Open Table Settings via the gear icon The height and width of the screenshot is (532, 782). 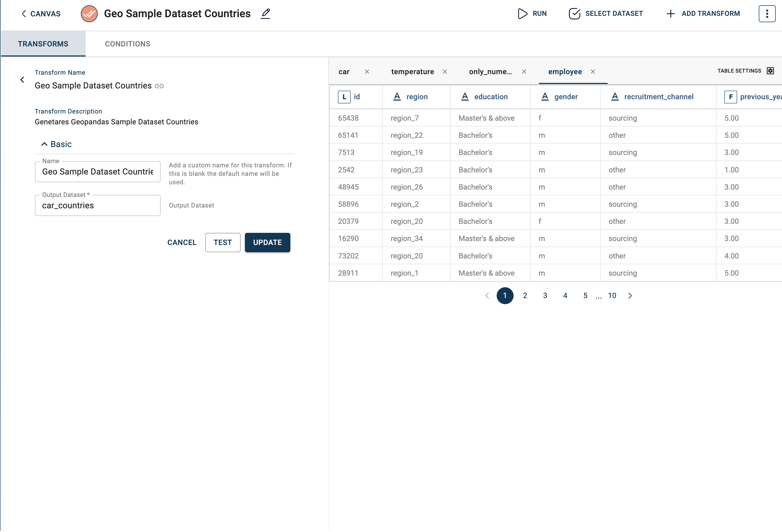[x=771, y=70]
